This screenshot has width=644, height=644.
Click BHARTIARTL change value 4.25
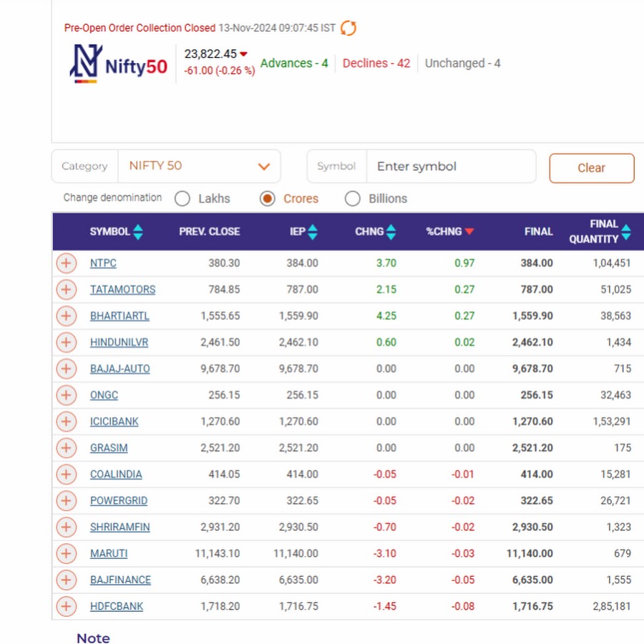point(386,316)
